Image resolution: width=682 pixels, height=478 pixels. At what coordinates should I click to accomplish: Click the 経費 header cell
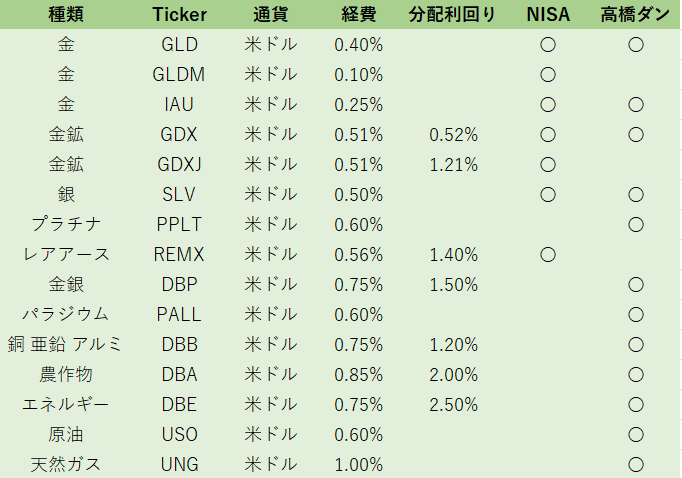point(359,15)
